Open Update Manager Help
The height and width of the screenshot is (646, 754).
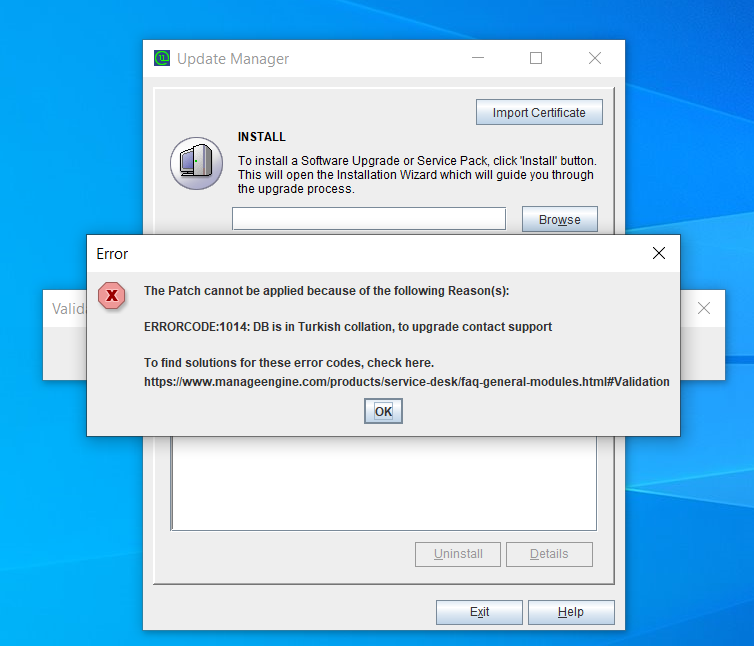click(571, 612)
